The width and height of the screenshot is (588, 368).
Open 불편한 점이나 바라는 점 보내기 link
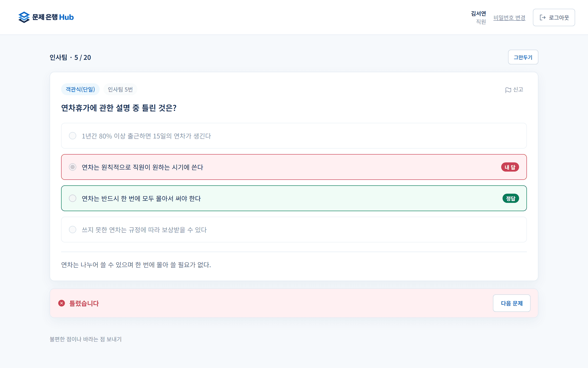(x=85, y=339)
